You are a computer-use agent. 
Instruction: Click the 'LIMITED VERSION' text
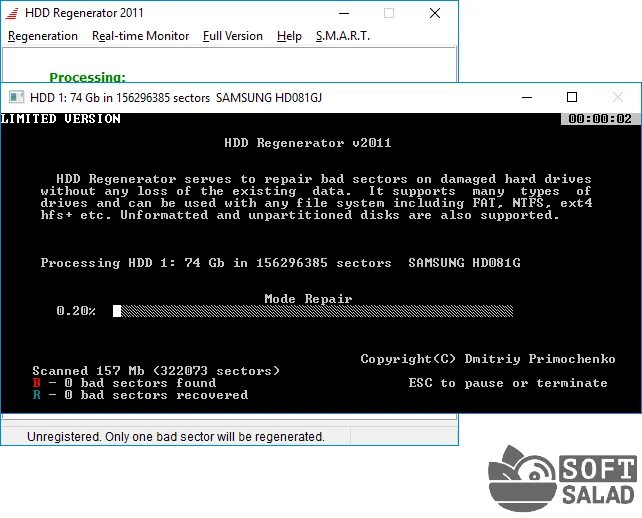pos(61,119)
